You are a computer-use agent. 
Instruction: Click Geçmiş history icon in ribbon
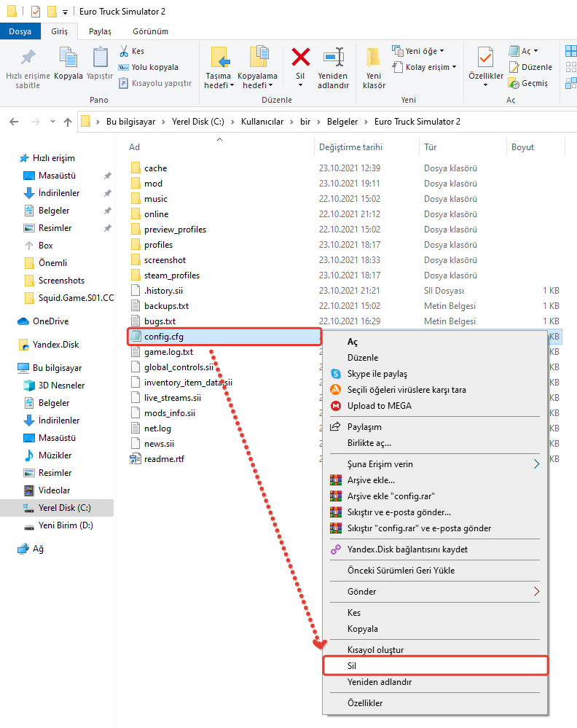point(514,84)
